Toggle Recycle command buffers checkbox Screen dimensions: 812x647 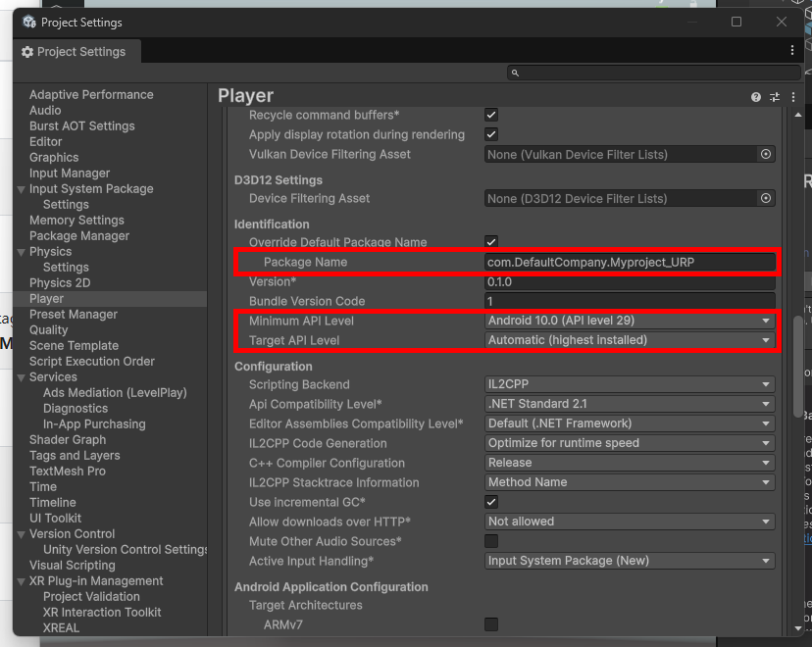(491, 115)
